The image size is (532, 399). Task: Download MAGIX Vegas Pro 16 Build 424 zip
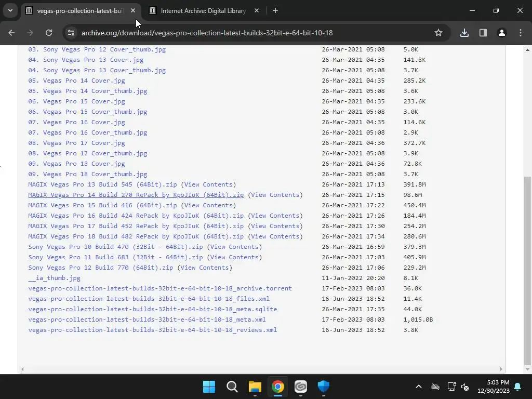point(136,216)
